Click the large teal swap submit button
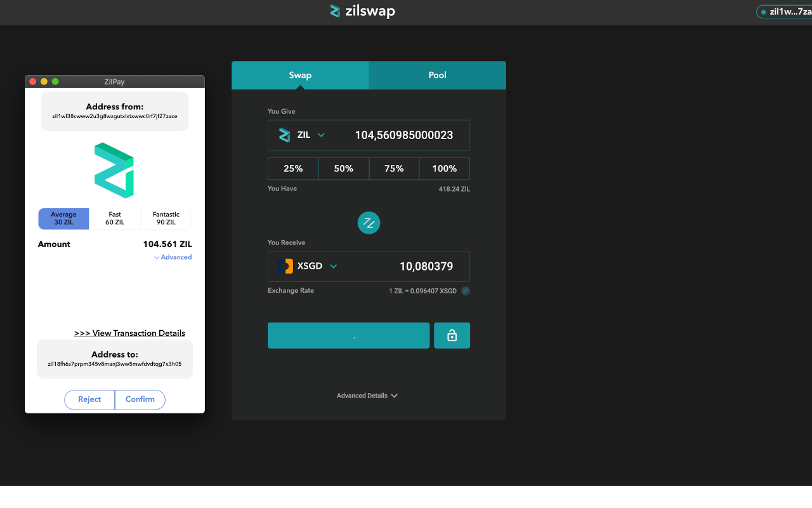 click(348, 335)
